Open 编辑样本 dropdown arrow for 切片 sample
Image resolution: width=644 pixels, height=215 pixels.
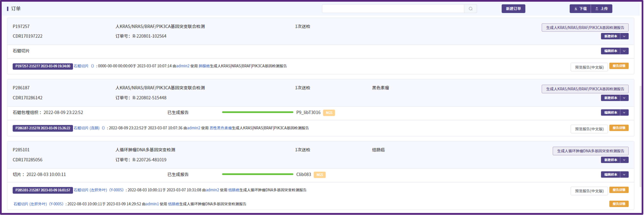[624, 175]
